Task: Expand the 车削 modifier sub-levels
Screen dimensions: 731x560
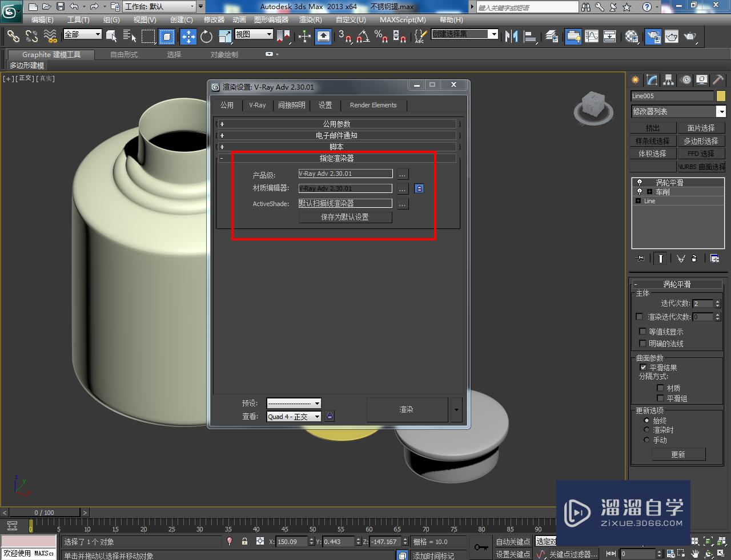Action: click(x=649, y=192)
